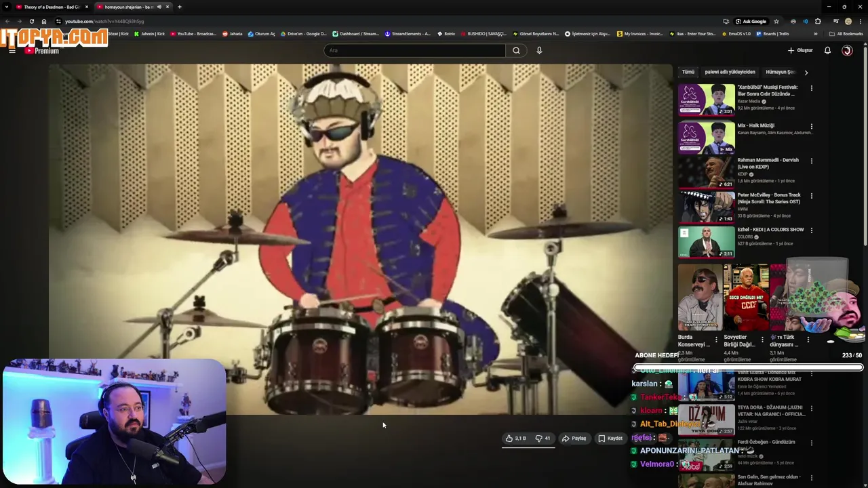
Task: Open the browser extensions puzzle icon
Action: tap(818, 21)
